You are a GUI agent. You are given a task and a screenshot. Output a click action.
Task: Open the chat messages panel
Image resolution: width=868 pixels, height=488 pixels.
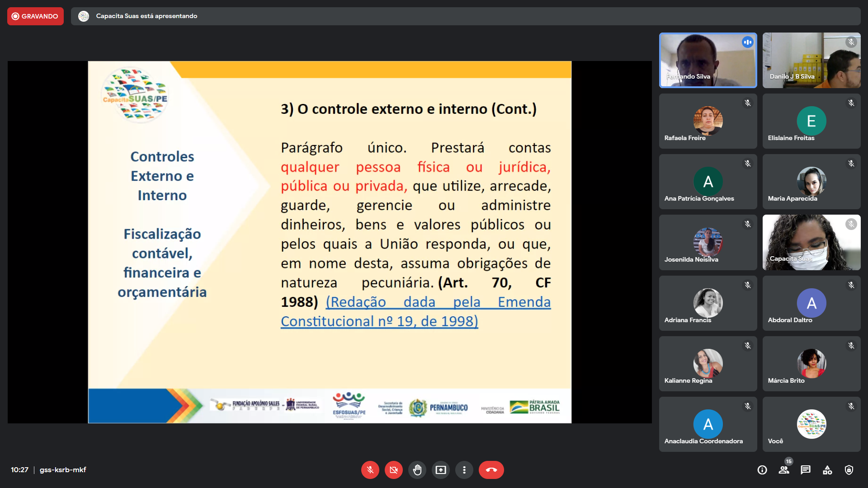coord(806,470)
